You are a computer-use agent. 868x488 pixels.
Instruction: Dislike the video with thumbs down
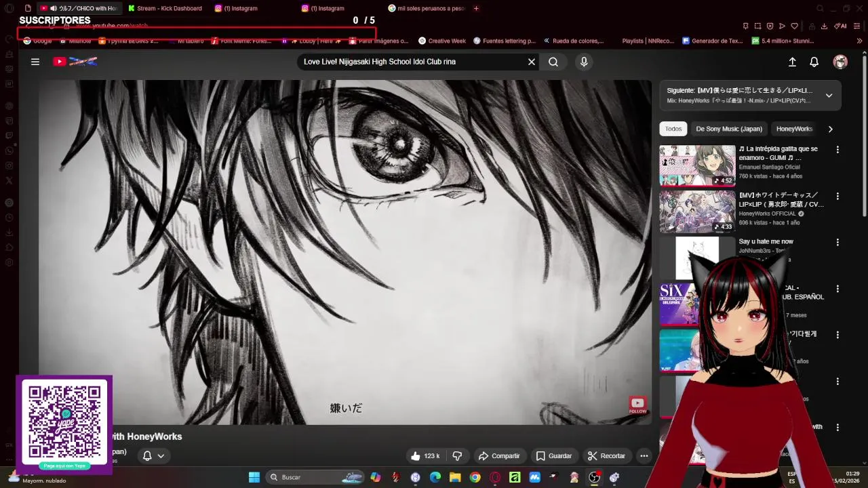(457, 456)
